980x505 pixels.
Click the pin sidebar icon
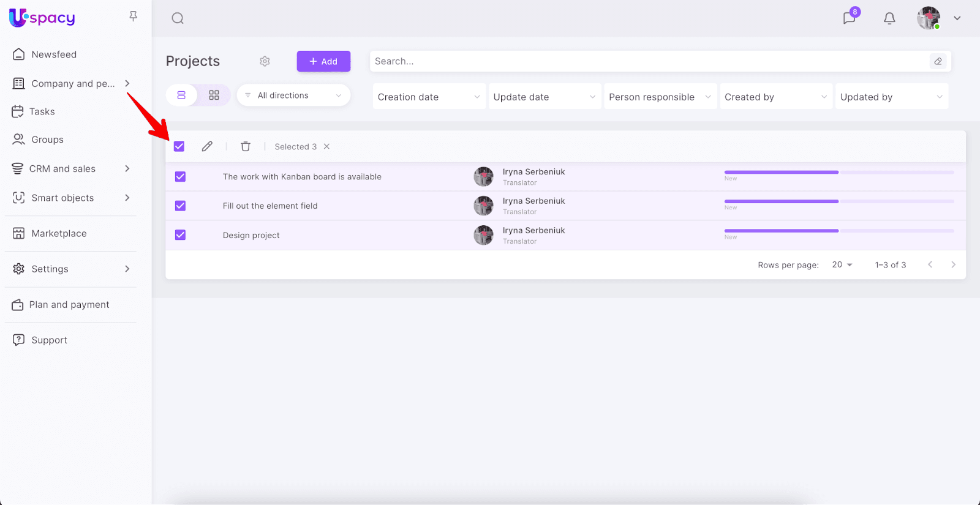coord(133,17)
